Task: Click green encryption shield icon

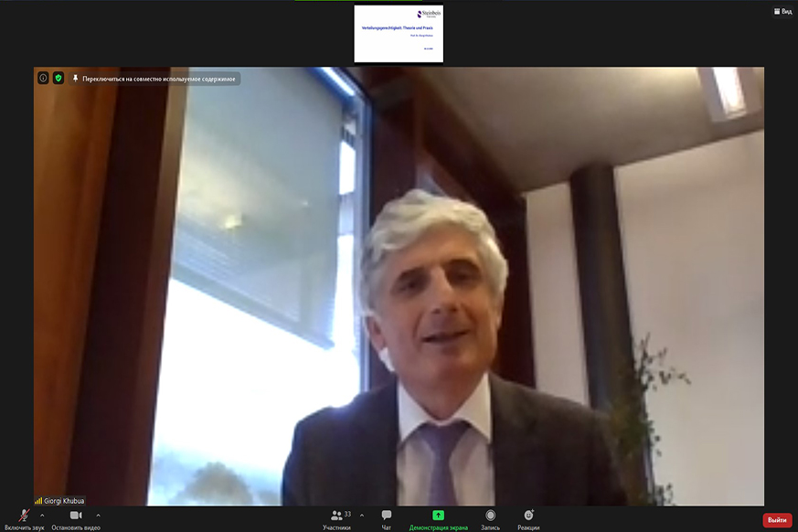Action: tap(59, 79)
